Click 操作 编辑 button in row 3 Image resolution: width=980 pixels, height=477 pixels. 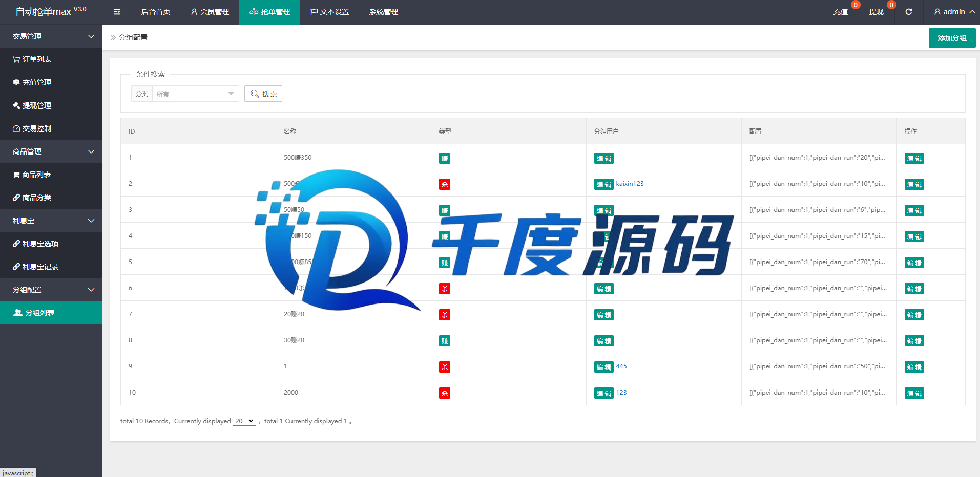[x=914, y=210]
